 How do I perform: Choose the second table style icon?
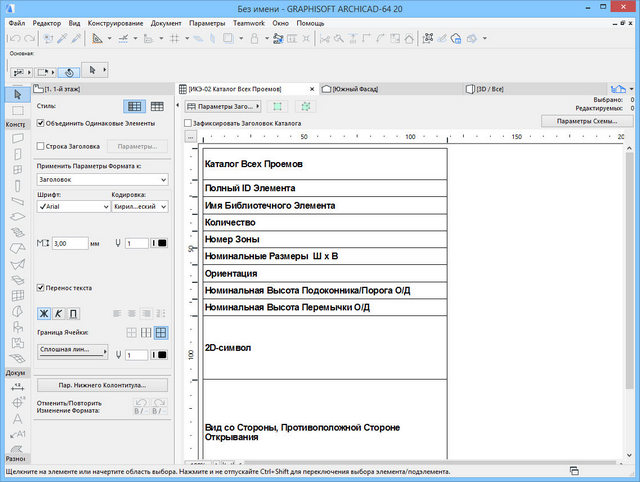click(x=157, y=106)
